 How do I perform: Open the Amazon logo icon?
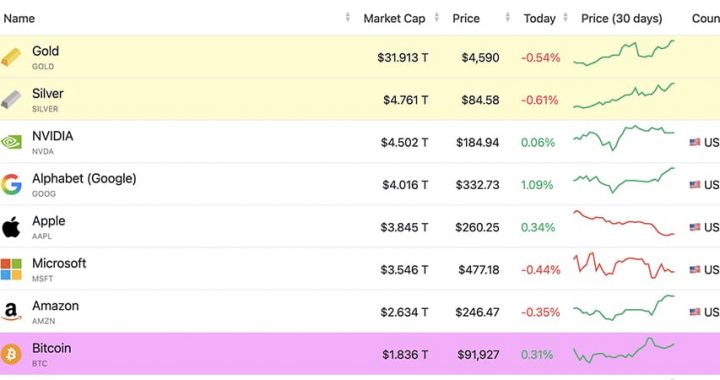tap(11, 312)
